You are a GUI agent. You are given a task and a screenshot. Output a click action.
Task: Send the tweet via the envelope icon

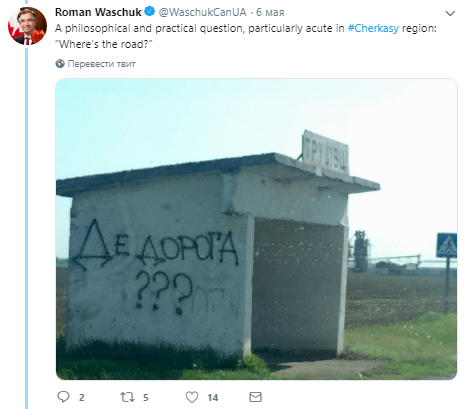(256, 397)
